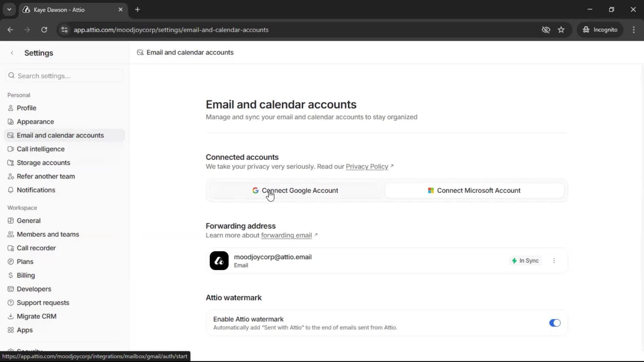Click the Billing dollar icon
644x362 pixels.
(11, 275)
